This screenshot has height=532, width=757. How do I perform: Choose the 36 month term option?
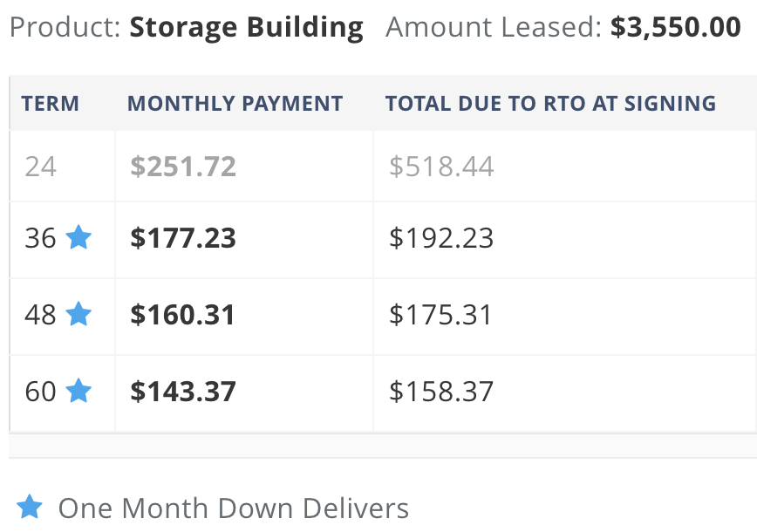[x=384, y=240]
